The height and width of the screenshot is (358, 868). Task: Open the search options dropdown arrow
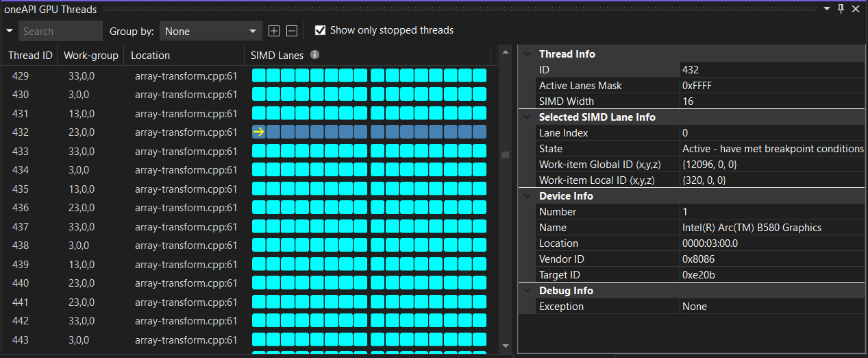10,31
